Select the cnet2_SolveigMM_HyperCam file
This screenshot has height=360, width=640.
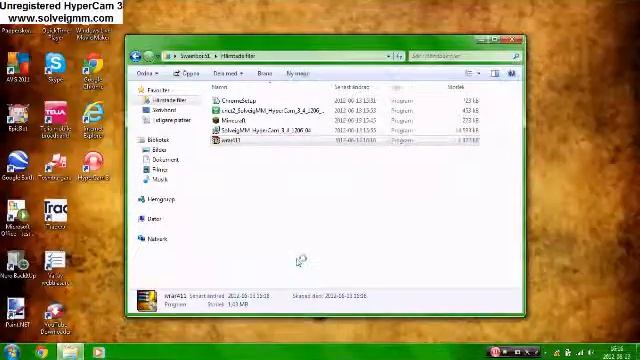point(273,111)
